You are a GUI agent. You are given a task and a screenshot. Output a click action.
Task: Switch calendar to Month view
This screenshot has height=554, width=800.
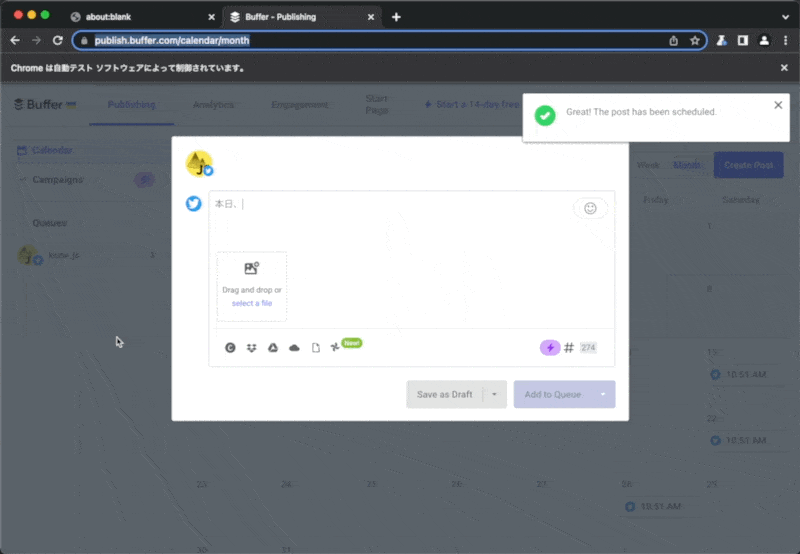click(x=686, y=165)
